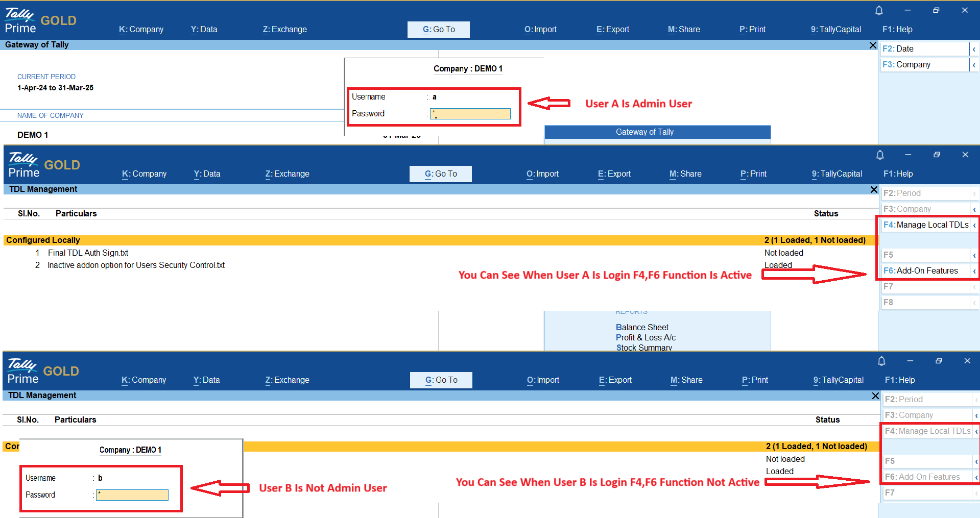The image size is (980, 518).
Task: Click the chevron beside F2: Date
Action: (974, 49)
